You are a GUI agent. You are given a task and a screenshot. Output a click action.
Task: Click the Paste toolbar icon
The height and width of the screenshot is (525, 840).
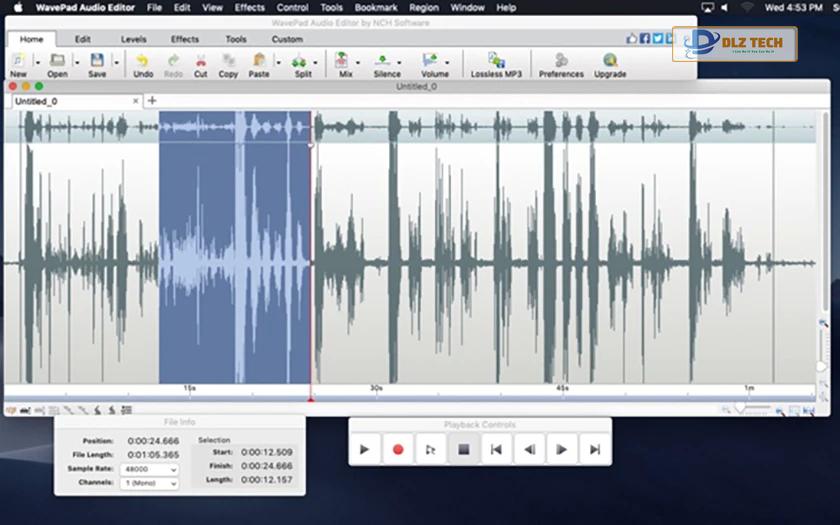[x=259, y=60]
